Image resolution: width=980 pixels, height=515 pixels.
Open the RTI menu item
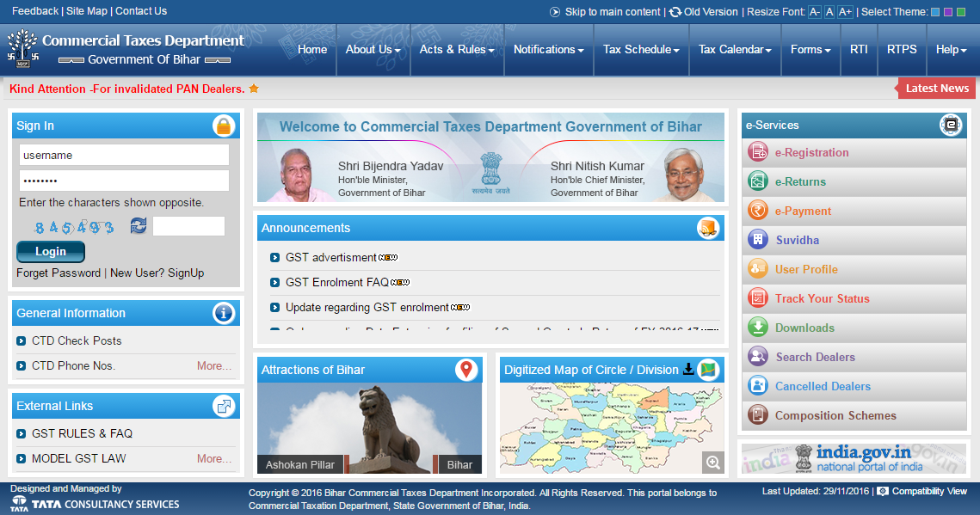859,50
